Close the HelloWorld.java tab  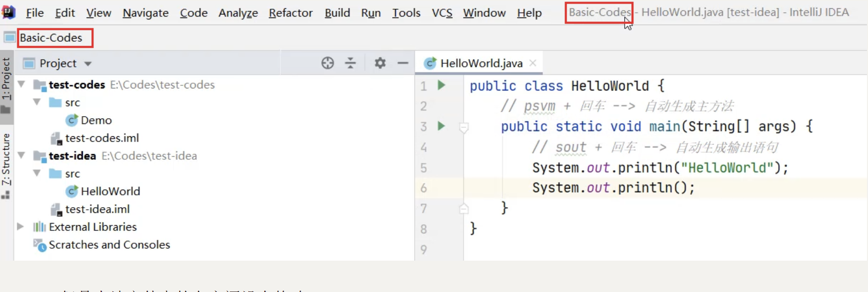533,63
